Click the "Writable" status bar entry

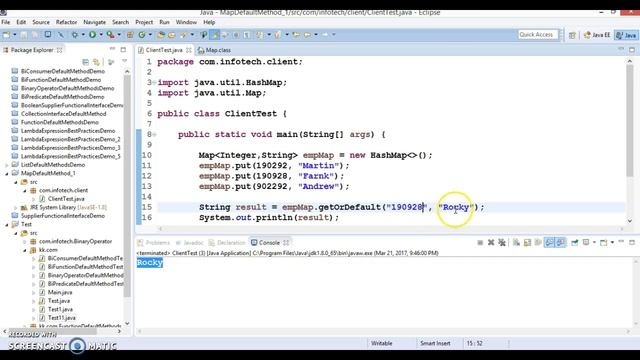[381, 343]
